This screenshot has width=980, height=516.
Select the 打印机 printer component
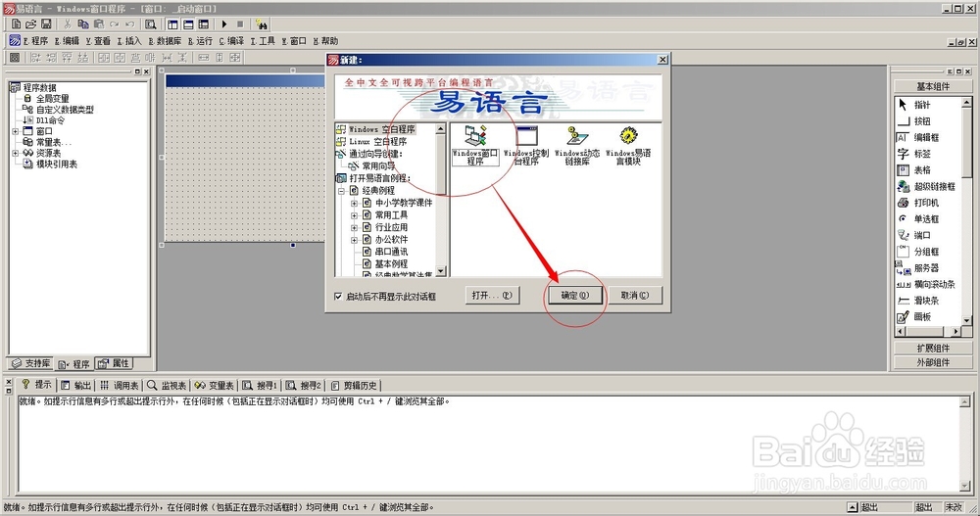926,203
